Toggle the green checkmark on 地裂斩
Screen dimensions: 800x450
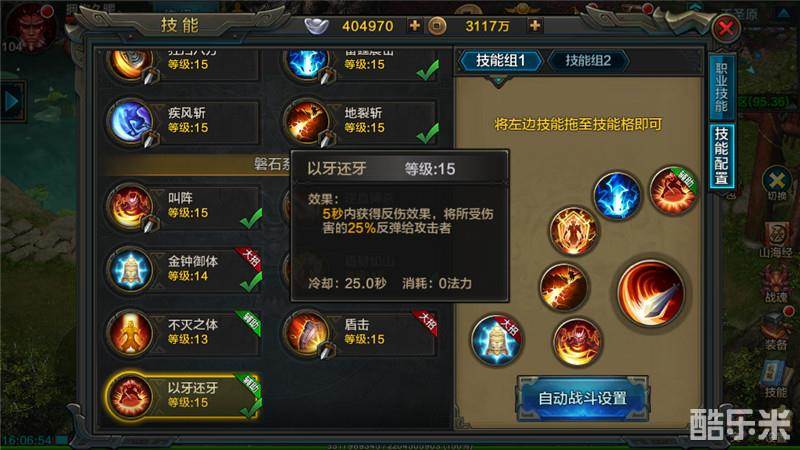tap(428, 133)
